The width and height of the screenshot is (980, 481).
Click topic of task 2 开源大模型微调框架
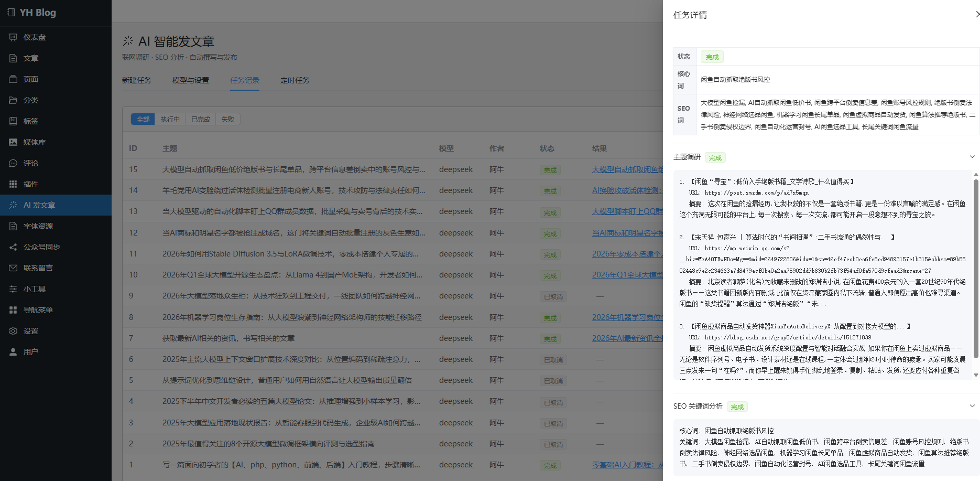pyautogui.click(x=268, y=444)
